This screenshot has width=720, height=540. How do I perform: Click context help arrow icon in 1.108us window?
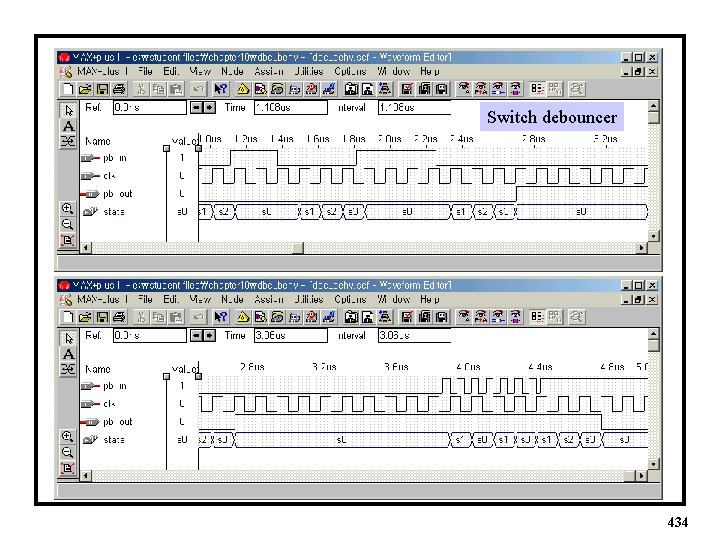221,89
